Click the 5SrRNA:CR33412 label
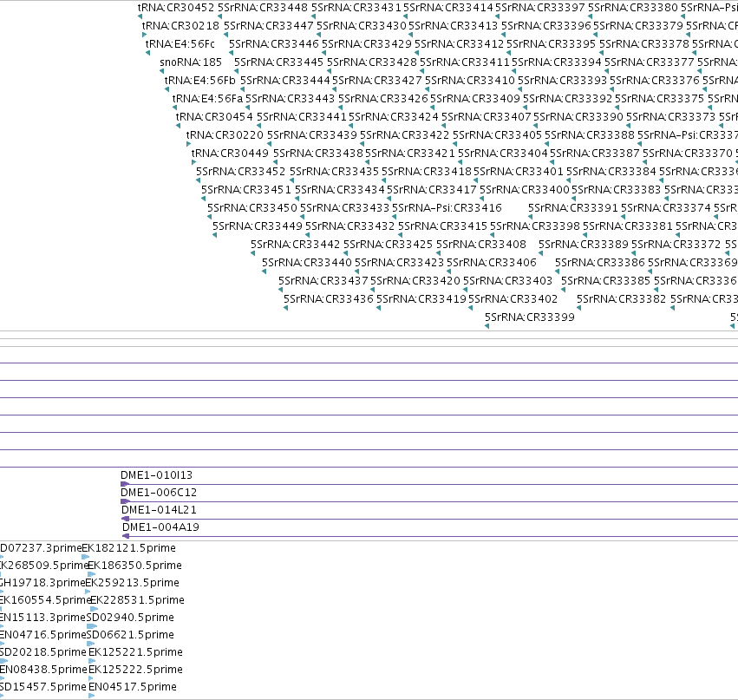738x700 pixels. [460, 44]
